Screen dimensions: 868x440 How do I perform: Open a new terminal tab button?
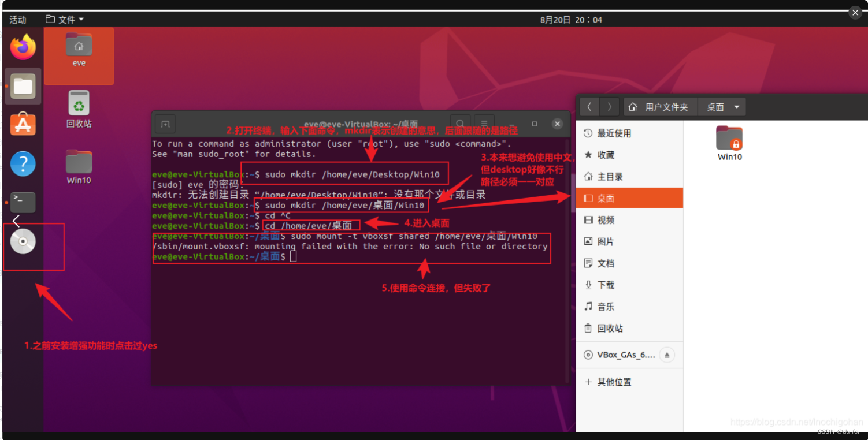[x=165, y=124]
